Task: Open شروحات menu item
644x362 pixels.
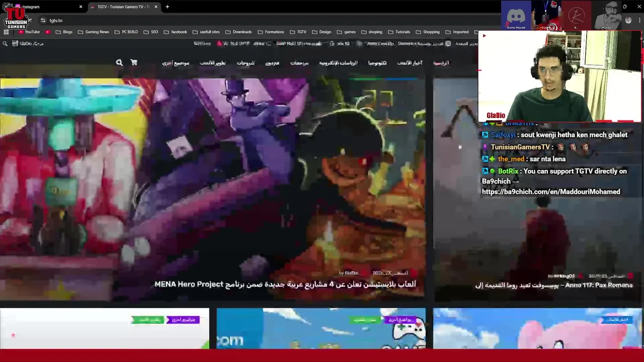Action: (x=246, y=63)
